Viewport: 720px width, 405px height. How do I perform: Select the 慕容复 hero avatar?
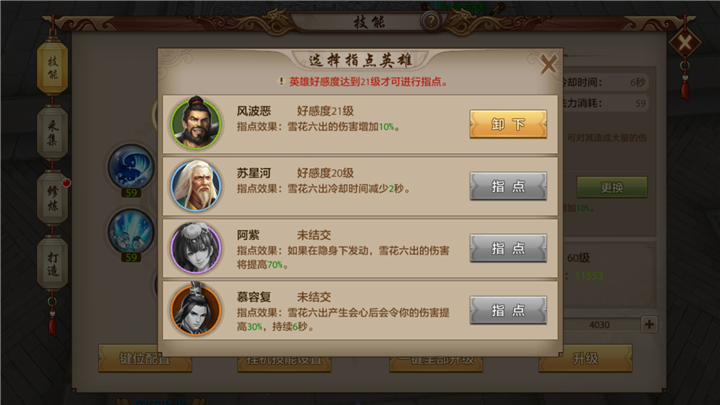pyautogui.click(x=196, y=310)
